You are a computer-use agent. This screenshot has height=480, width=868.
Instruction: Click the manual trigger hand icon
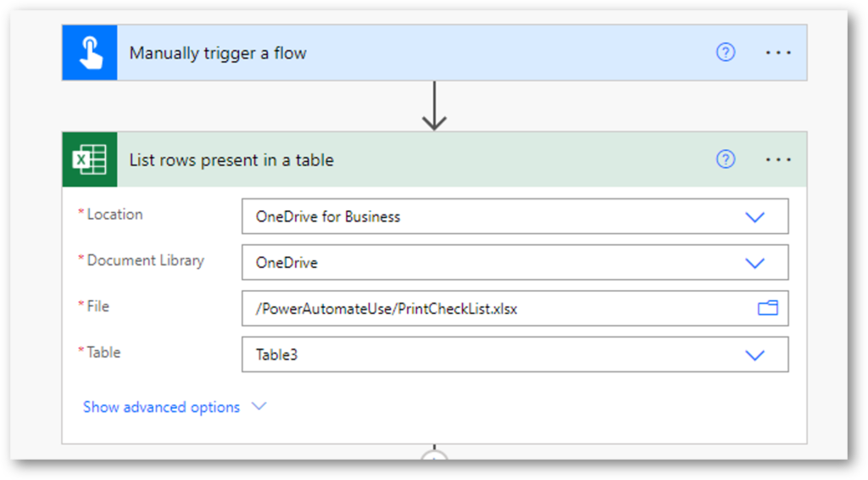coord(90,53)
